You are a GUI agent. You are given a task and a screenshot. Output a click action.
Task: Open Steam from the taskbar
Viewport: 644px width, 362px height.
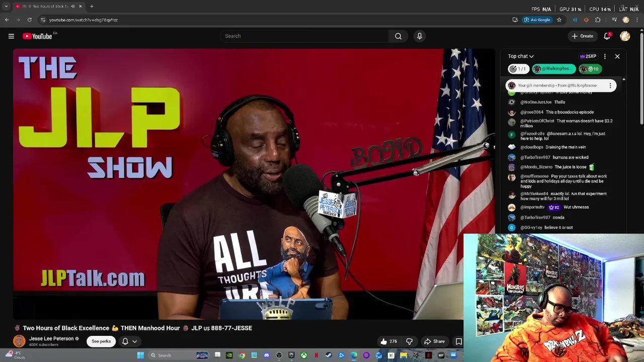[x=329, y=355]
